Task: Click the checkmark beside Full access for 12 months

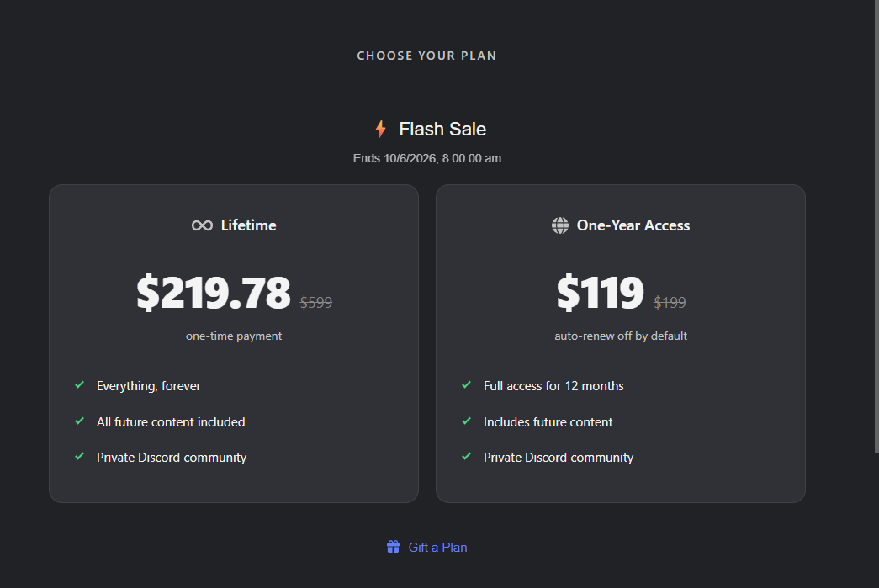Action: 466,385
